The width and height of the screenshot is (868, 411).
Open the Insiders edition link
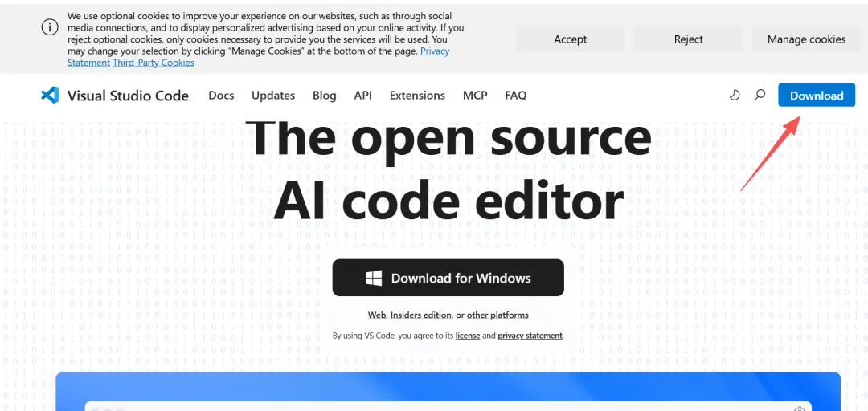click(420, 315)
